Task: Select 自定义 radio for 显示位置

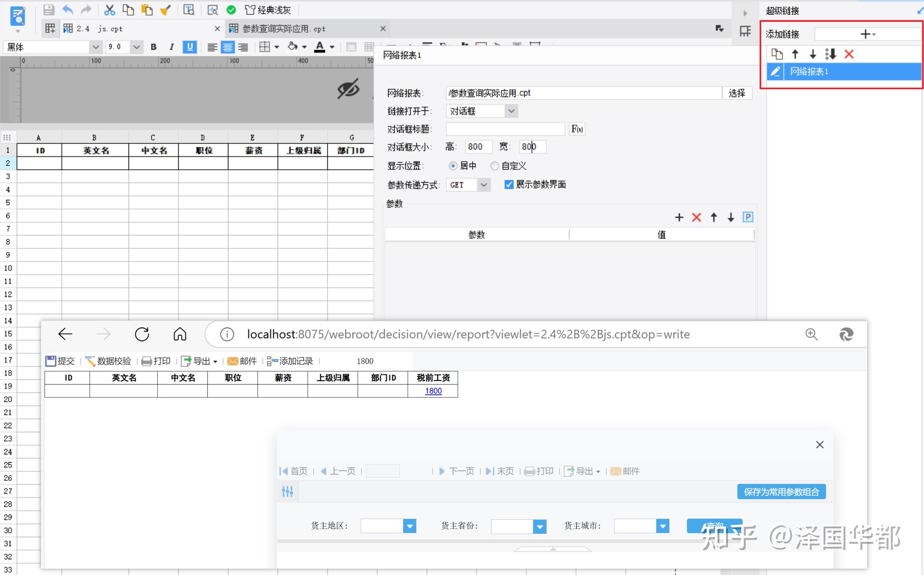Action: (494, 166)
